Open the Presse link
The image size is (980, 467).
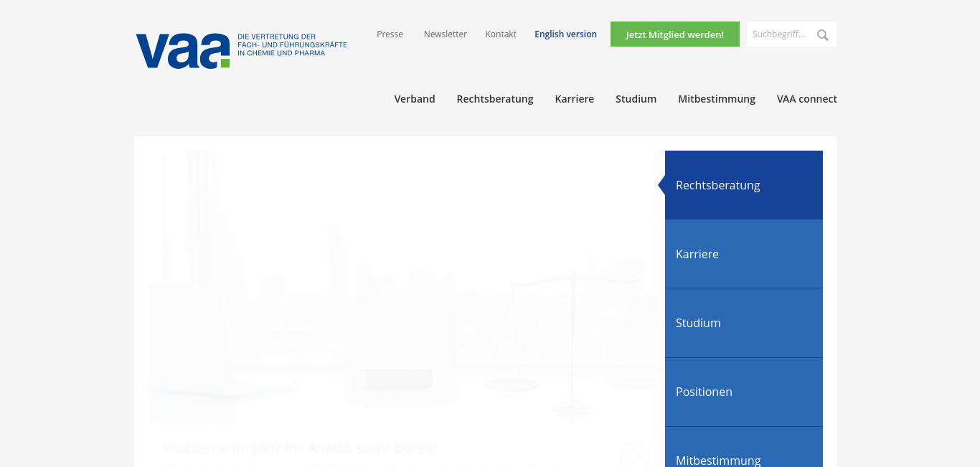point(390,34)
